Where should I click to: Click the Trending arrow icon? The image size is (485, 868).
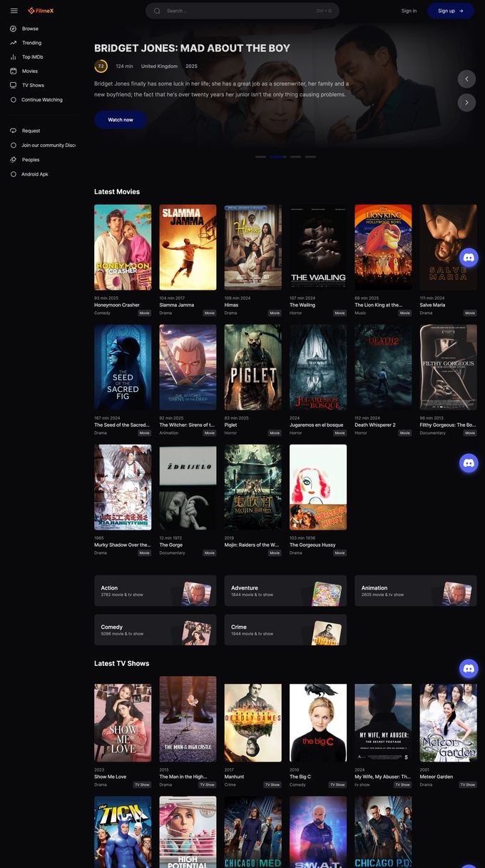coord(14,43)
